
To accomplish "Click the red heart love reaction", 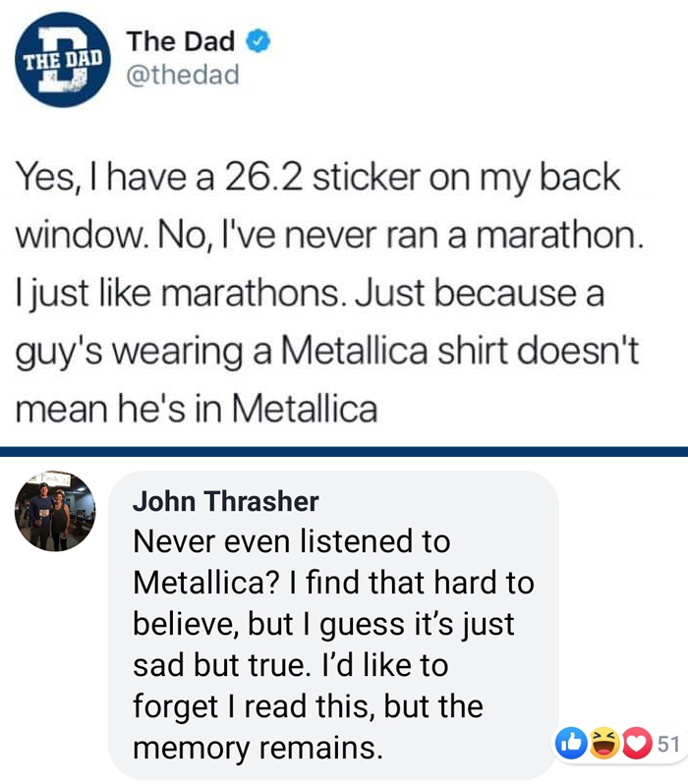I will coord(637,743).
